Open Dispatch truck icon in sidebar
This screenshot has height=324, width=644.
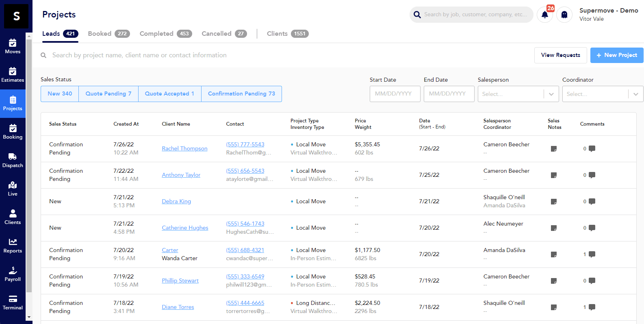(13, 160)
